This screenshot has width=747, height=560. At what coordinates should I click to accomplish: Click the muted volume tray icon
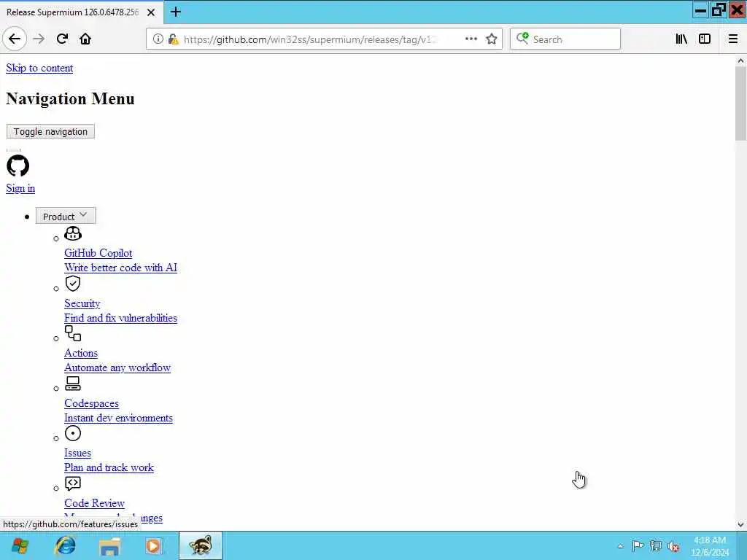[x=673, y=547]
